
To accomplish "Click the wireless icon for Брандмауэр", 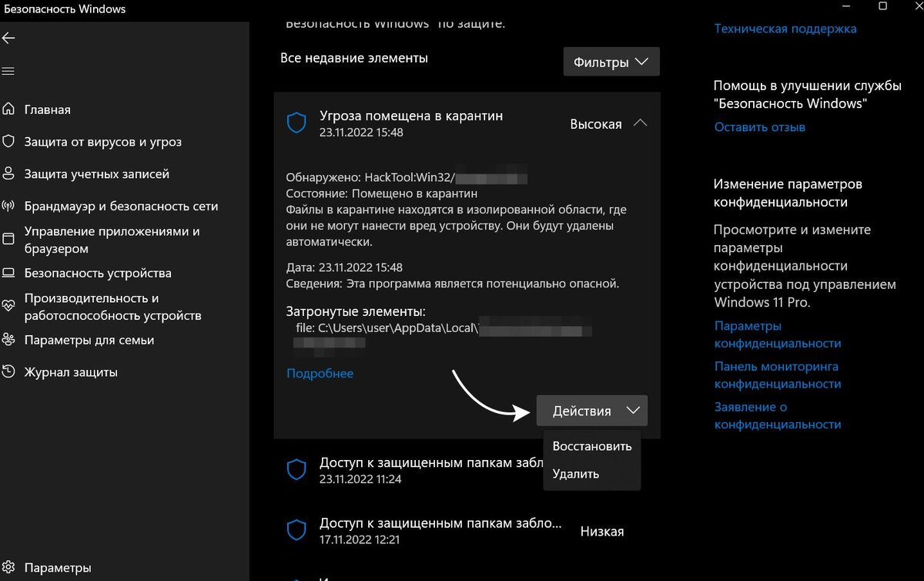I will pos(8,207).
